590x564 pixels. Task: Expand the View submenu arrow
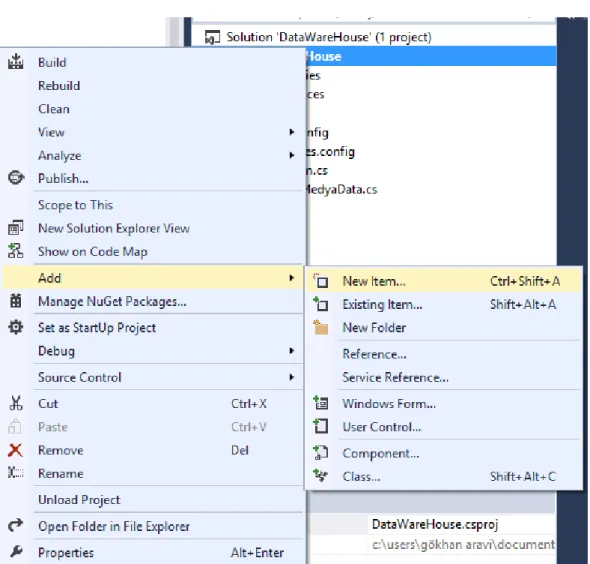(x=291, y=132)
